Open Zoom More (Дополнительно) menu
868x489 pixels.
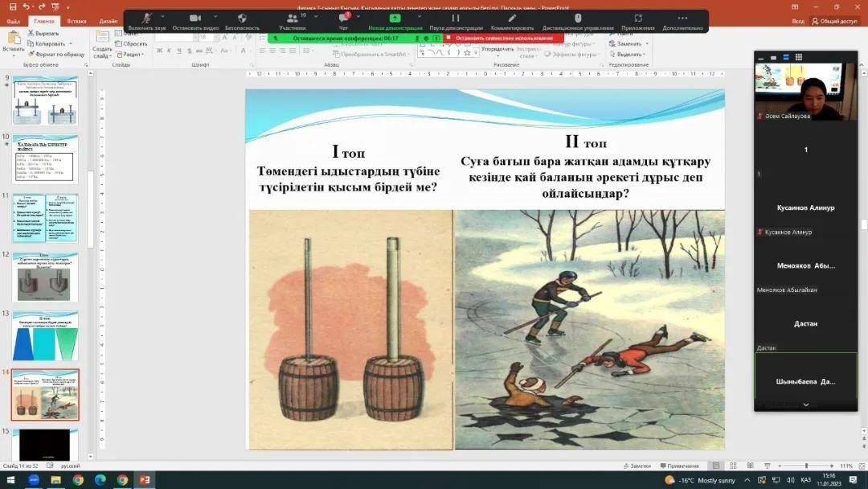coord(682,21)
